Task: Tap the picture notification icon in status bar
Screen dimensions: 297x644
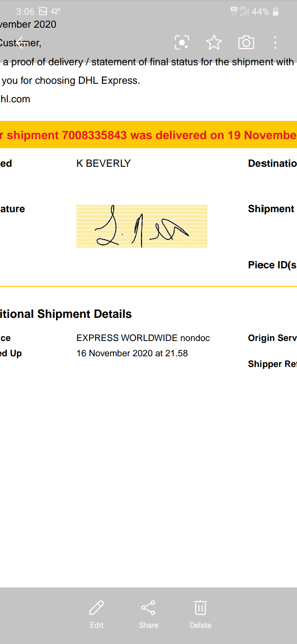Action: coord(42,12)
